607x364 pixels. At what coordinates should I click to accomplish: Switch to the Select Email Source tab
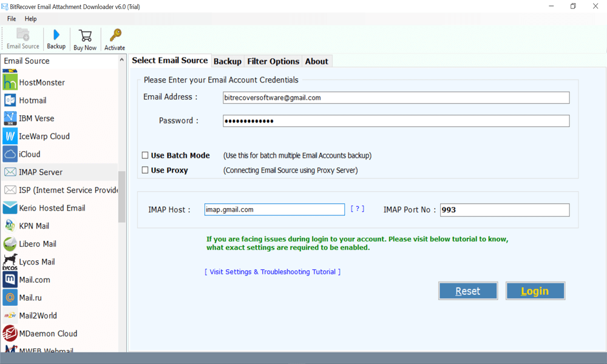click(x=170, y=60)
